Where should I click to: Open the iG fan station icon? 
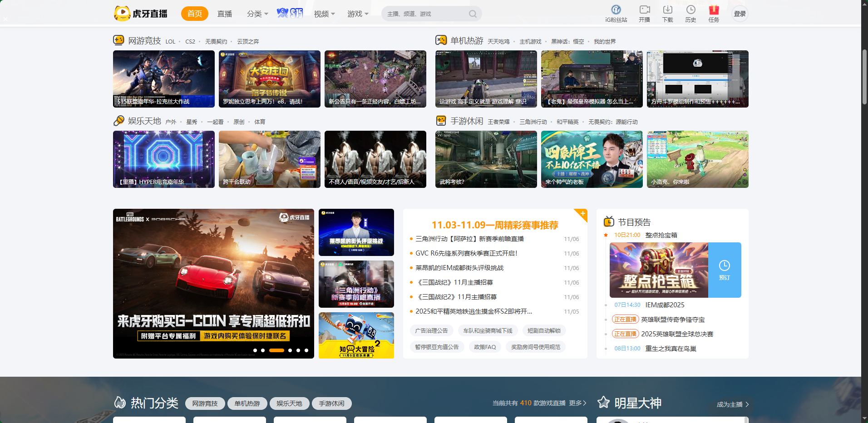click(x=616, y=10)
